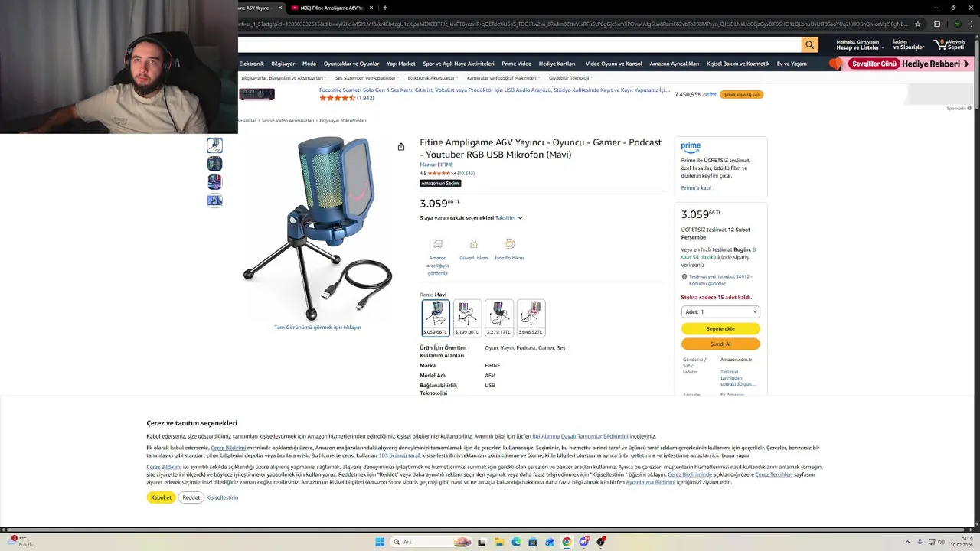Select the color variant priced 3.048,52TL
Viewport: 980px width, 551px height.
tap(531, 318)
